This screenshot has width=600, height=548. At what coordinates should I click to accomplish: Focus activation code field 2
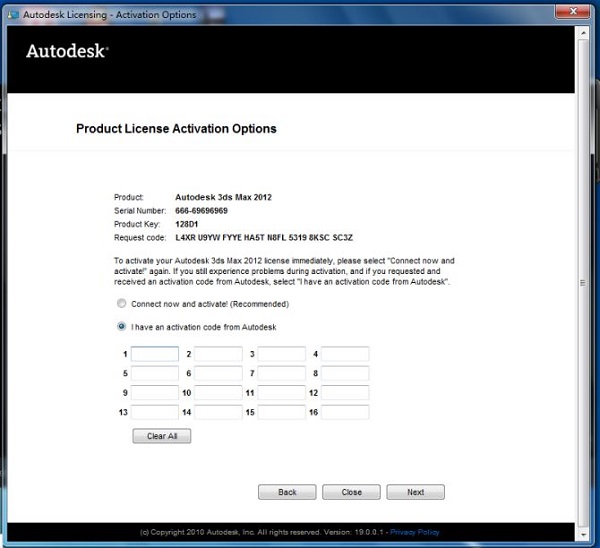point(218,354)
